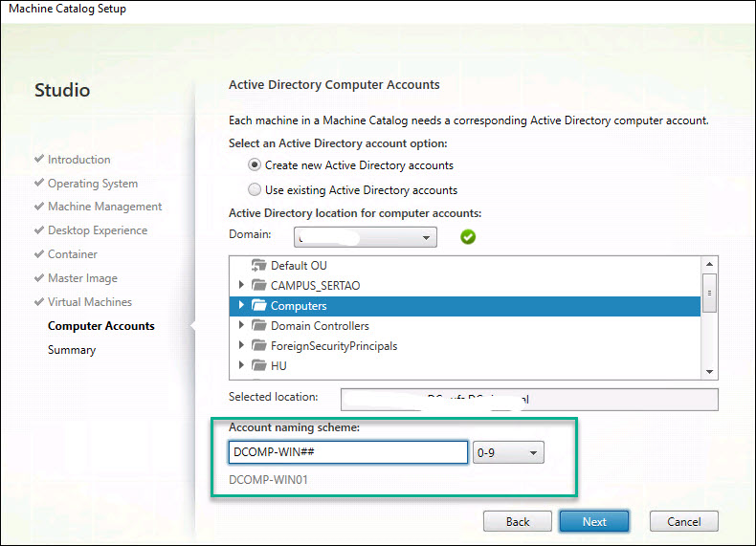756x546 pixels.
Task: Select the Computers OU in the tree
Action: [x=299, y=306]
